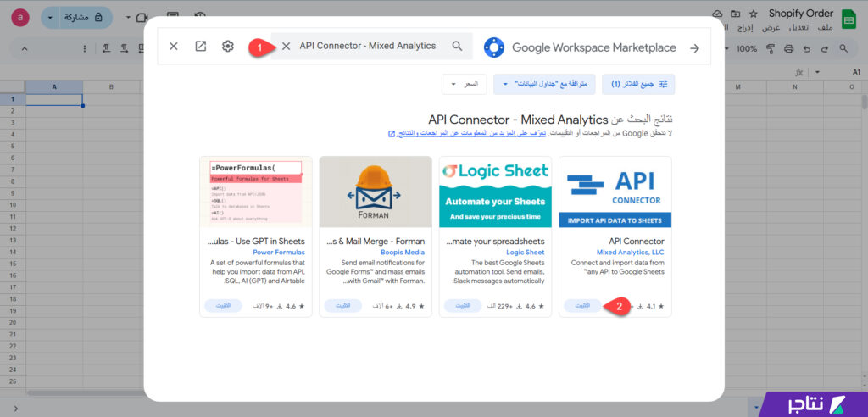Open Marketplace in a new window
The height and width of the screenshot is (417, 868).
(x=200, y=47)
